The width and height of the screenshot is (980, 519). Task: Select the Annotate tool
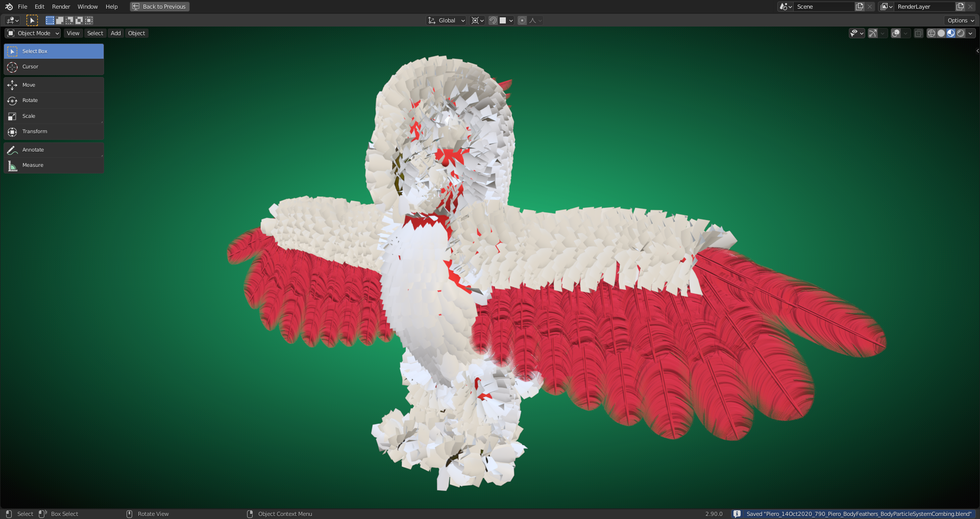click(53, 150)
